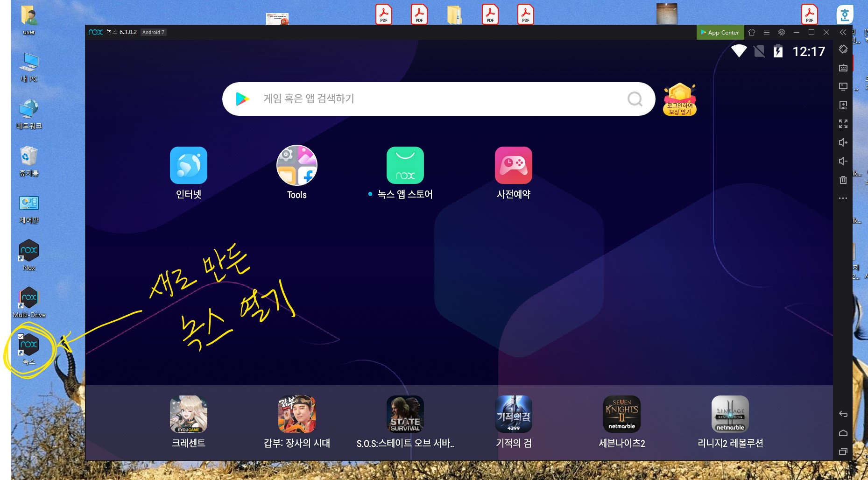Click the magnifier search icon
Viewport: 868px width, 480px height.
coord(635,99)
